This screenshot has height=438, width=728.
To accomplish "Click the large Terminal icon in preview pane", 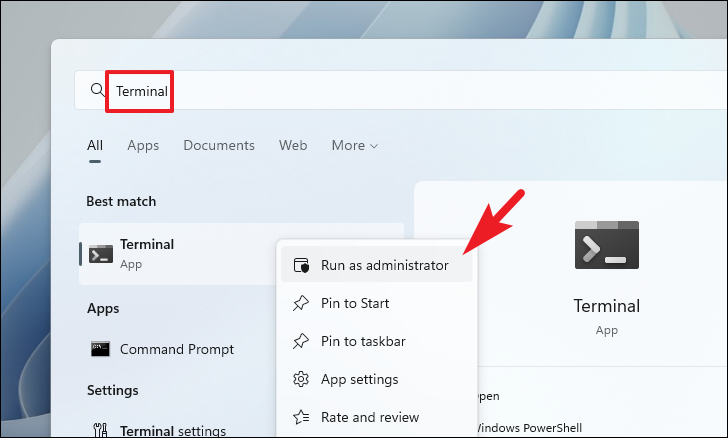I will pos(606,245).
